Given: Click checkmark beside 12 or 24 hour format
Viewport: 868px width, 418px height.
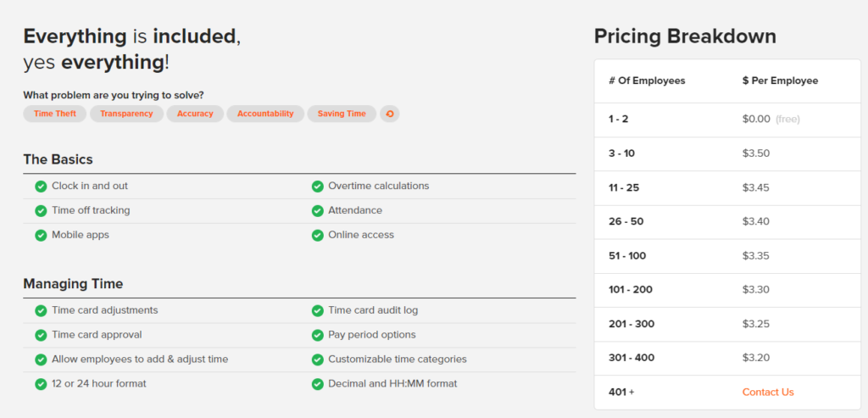Looking at the screenshot, I should coord(41,384).
